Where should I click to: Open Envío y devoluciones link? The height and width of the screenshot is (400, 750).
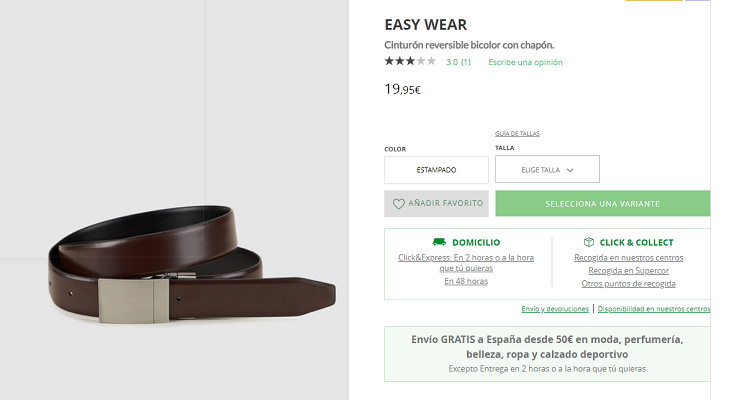point(556,309)
